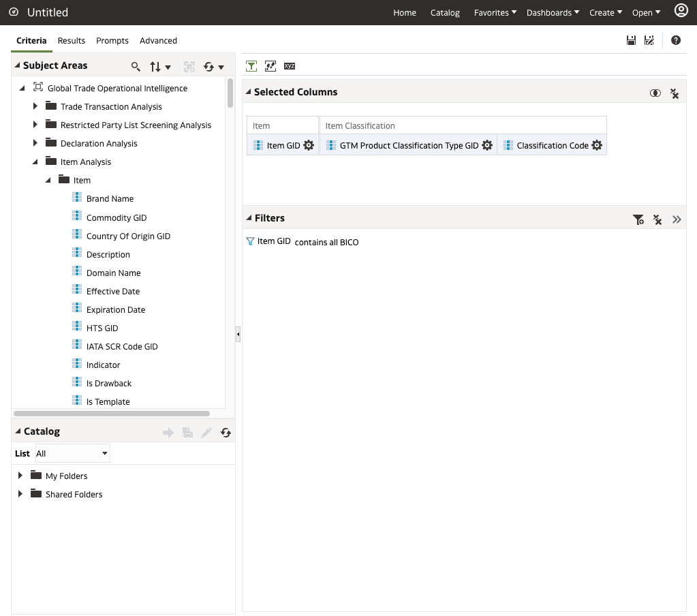Open GTM Product Classification Type GID gear
697x616 pixels.
[x=487, y=145]
